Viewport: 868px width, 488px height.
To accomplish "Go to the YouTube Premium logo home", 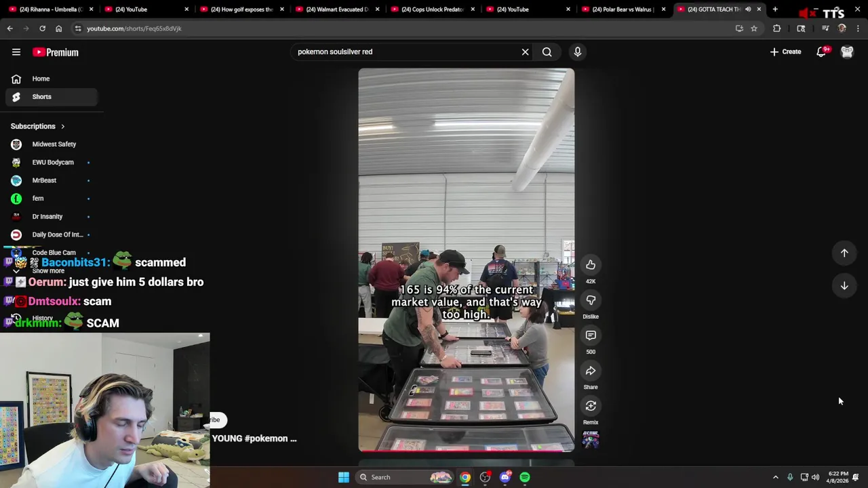I will coord(56,52).
